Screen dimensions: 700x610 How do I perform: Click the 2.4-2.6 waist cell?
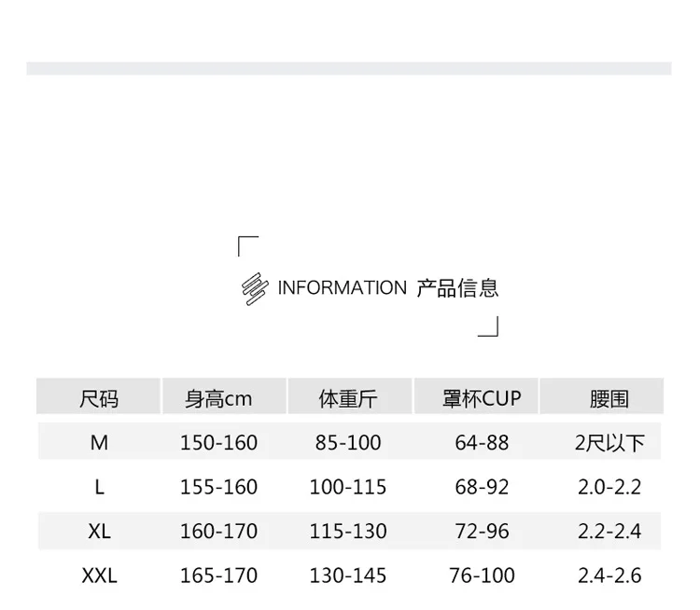tap(609, 575)
